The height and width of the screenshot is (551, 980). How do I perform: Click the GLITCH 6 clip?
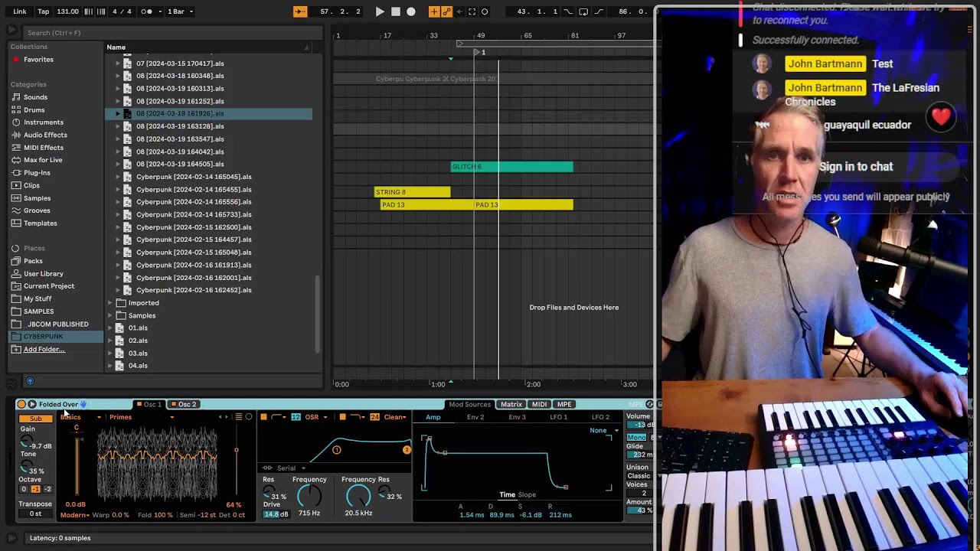pyautogui.click(x=511, y=167)
